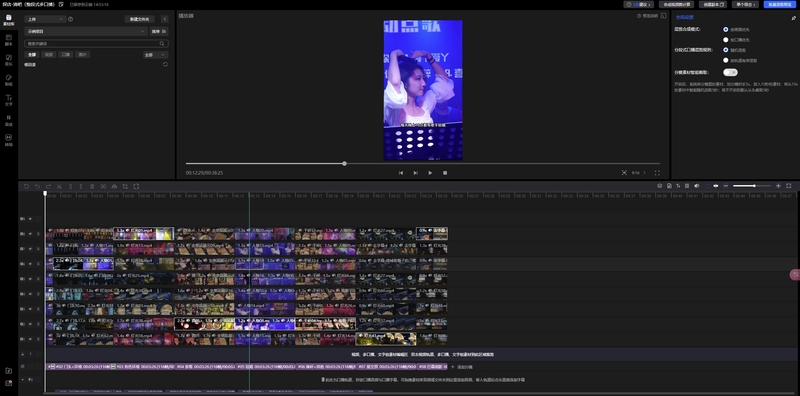Click the search magnifier icon in media panel

(x=162, y=44)
